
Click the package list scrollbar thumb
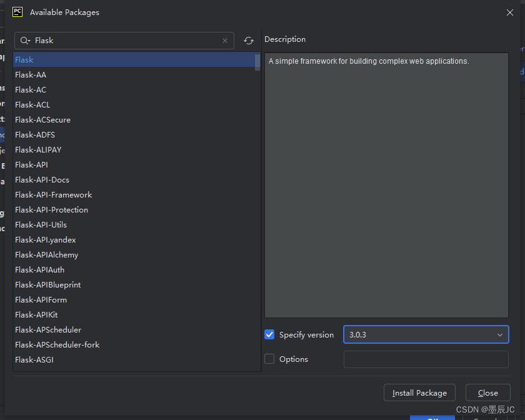[x=257, y=62]
